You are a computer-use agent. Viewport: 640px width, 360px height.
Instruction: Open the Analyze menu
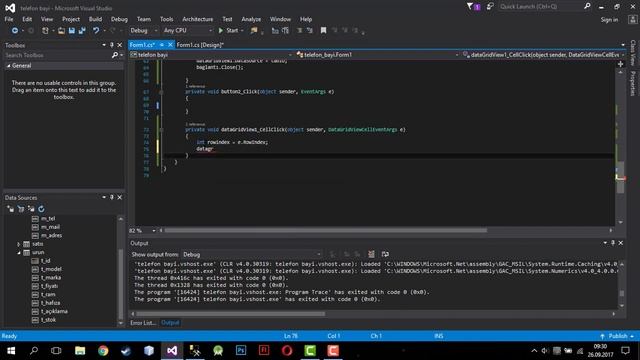click(x=251, y=19)
